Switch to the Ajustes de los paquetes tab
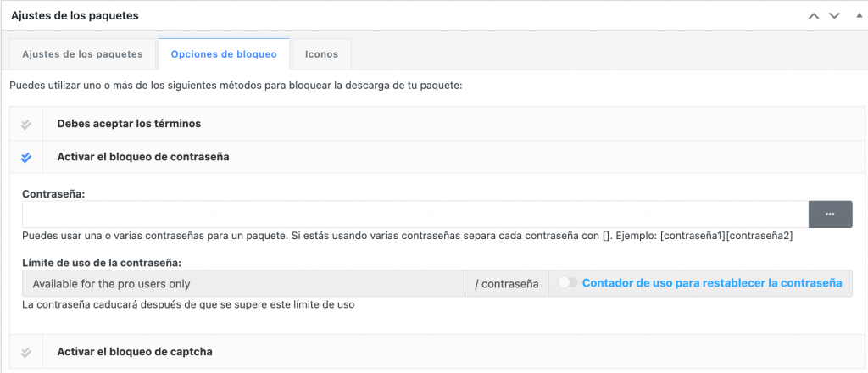868x373 pixels. point(83,53)
